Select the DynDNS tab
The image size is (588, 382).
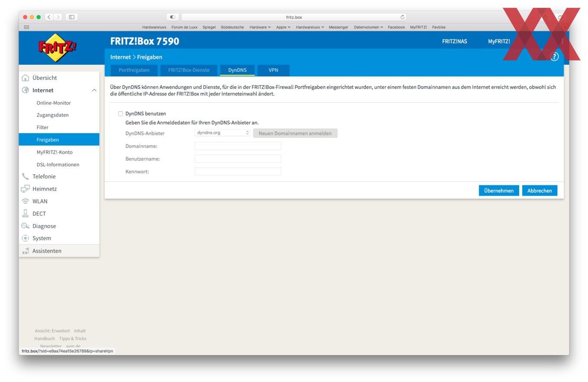pos(237,70)
